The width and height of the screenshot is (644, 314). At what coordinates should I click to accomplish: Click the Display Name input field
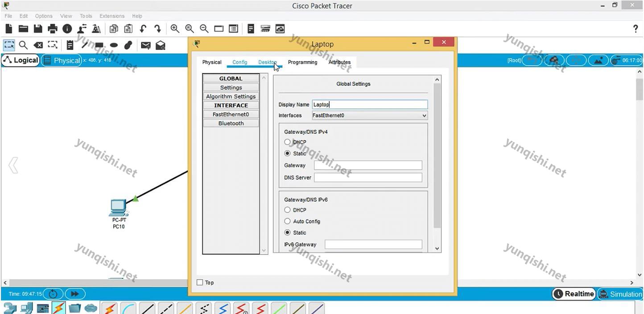click(x=370, y=104)
